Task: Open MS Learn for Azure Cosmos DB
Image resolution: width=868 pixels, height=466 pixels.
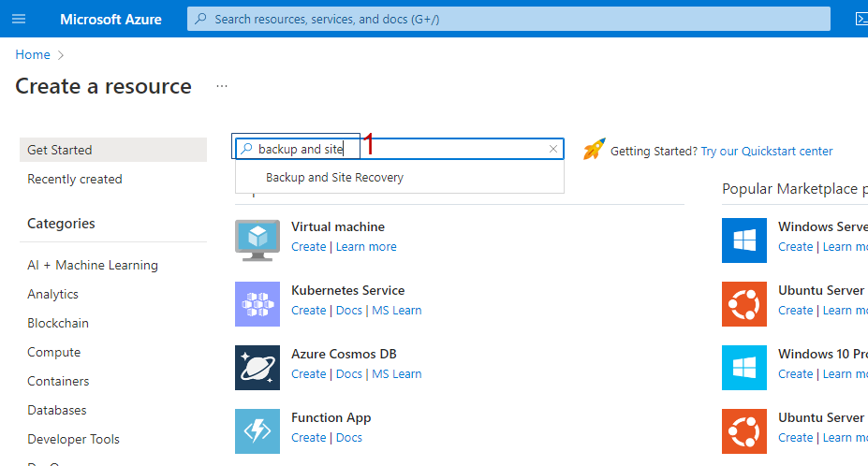Action: pos(396,374)
